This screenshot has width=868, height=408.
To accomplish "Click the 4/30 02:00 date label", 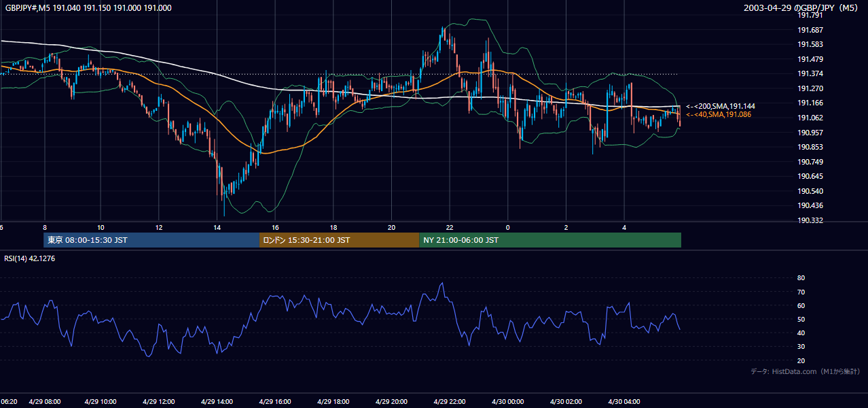I will (x=565, y=401).
